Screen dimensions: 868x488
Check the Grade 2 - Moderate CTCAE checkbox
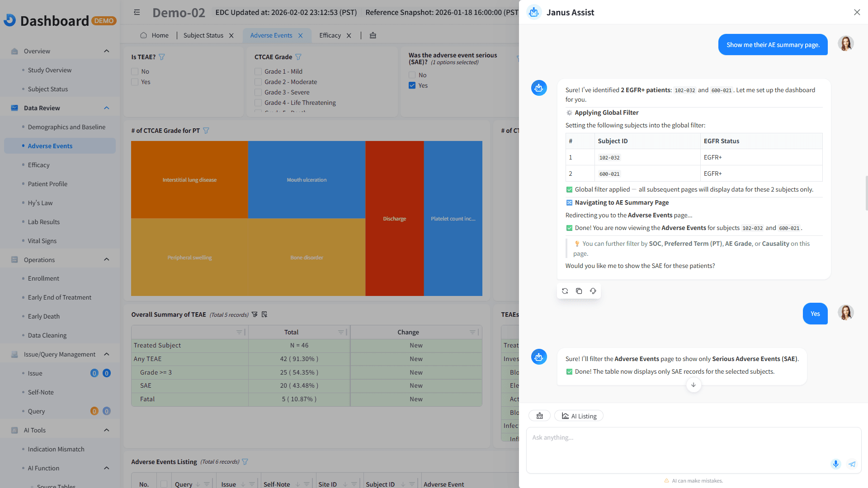[258, 82]
